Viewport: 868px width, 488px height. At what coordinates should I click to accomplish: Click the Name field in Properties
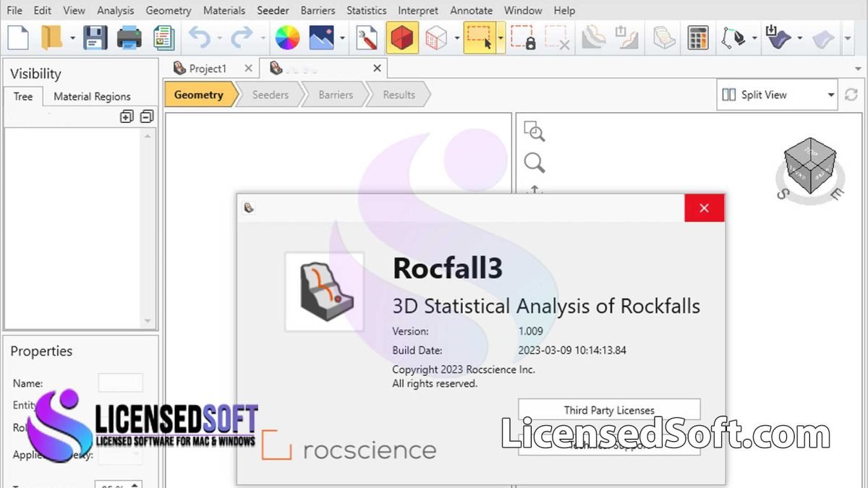pyautogui.click(x=120, y=382)
